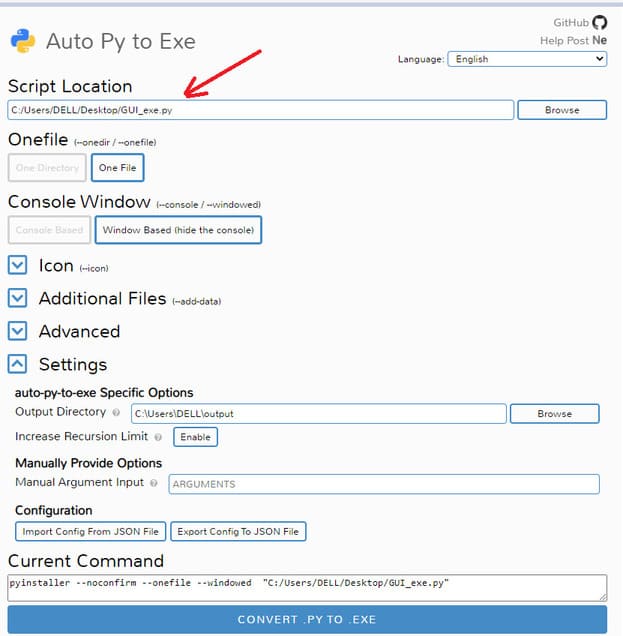The image size is (623, 636).
Task: Select the One Directory option
Action: (47, 168)
